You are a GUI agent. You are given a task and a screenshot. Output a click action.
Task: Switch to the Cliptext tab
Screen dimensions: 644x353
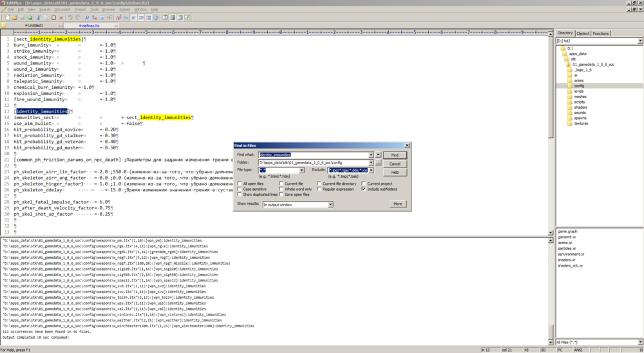[x=582, y=33]
